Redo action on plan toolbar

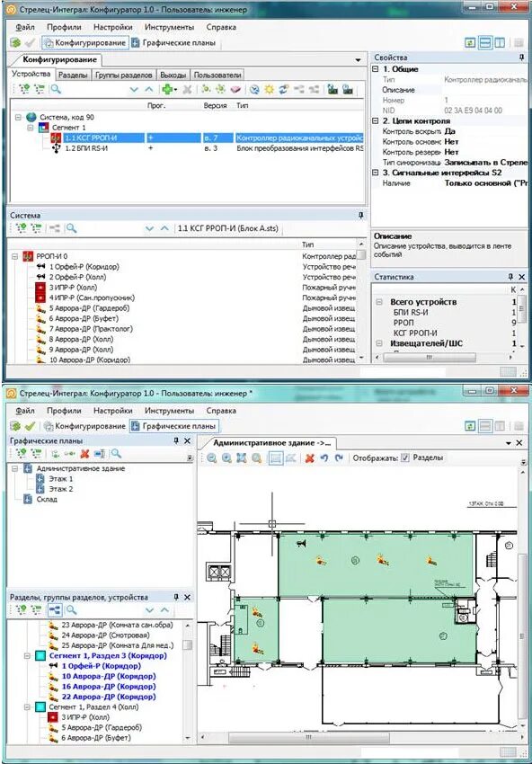[x=339, y=458]
